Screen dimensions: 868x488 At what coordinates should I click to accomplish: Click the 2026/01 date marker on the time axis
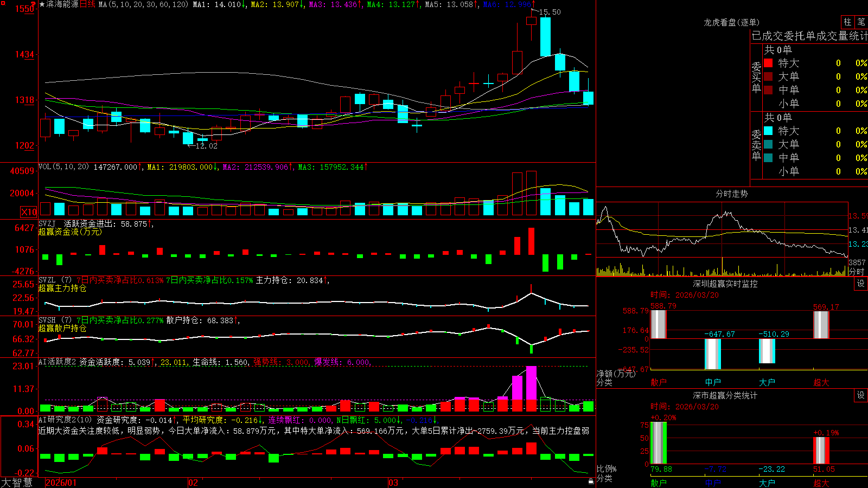point(61,483)
